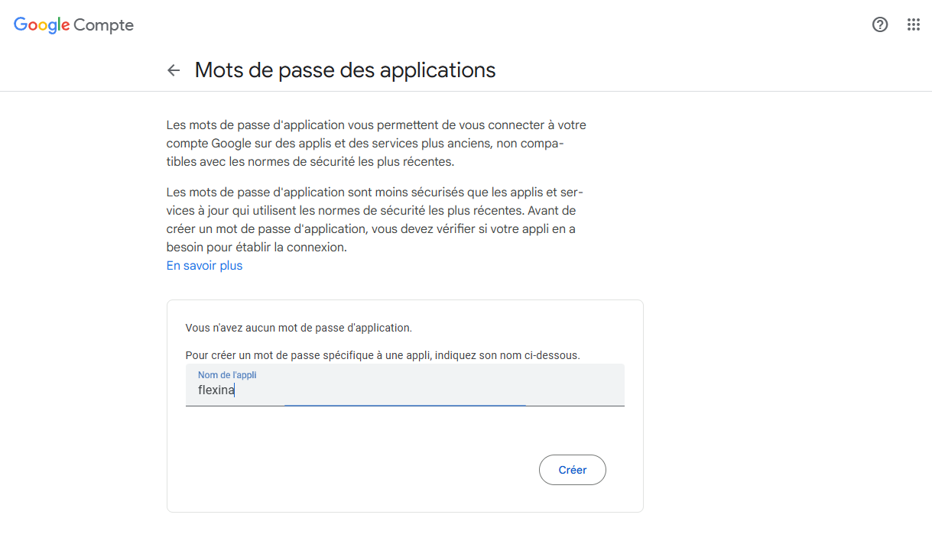Click the blue focus underline below the field

(404, 405)
